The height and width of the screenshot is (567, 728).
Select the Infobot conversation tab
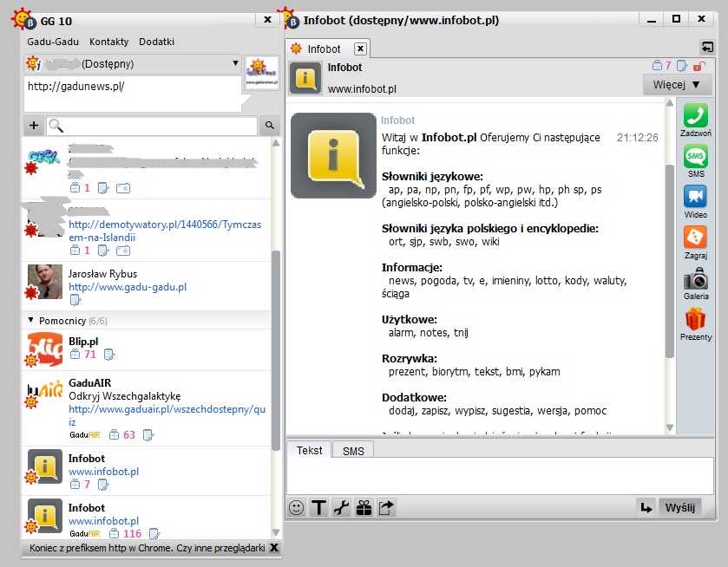tap(324, 49)
